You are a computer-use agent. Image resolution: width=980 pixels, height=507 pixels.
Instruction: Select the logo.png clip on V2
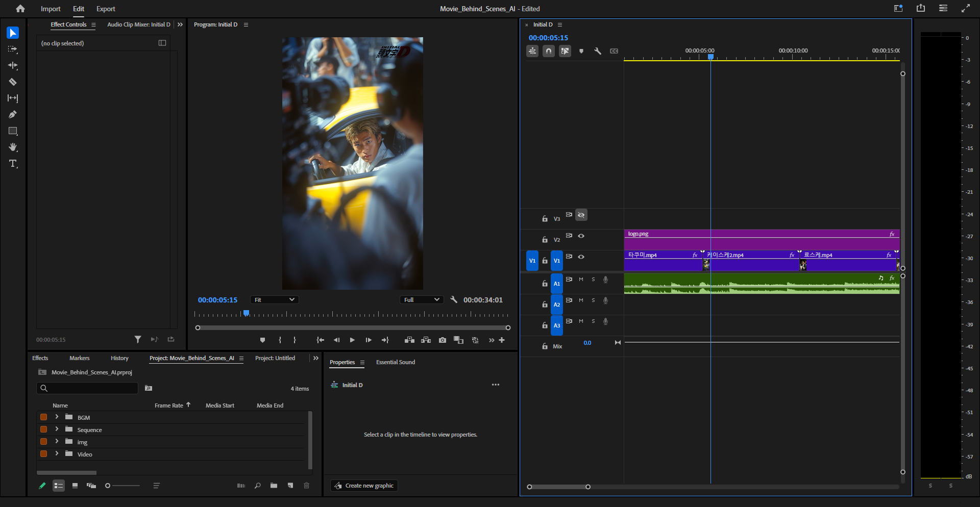[762, 240]
